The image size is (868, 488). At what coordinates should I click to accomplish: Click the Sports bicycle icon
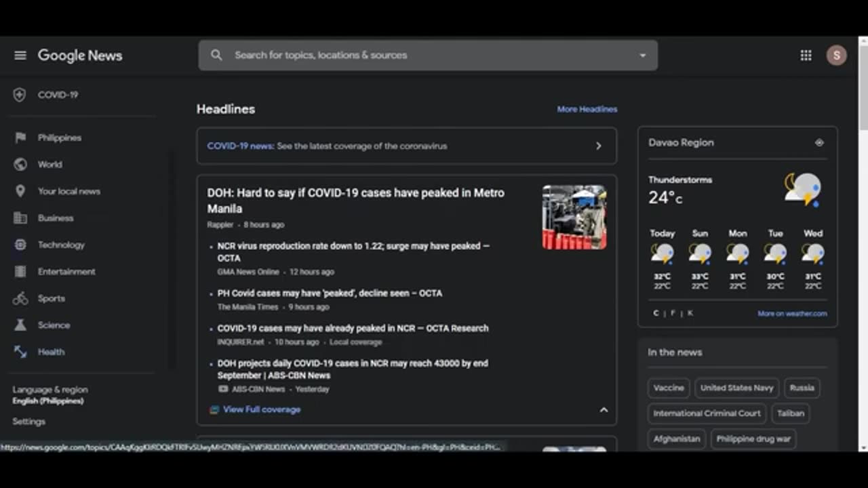20,298
